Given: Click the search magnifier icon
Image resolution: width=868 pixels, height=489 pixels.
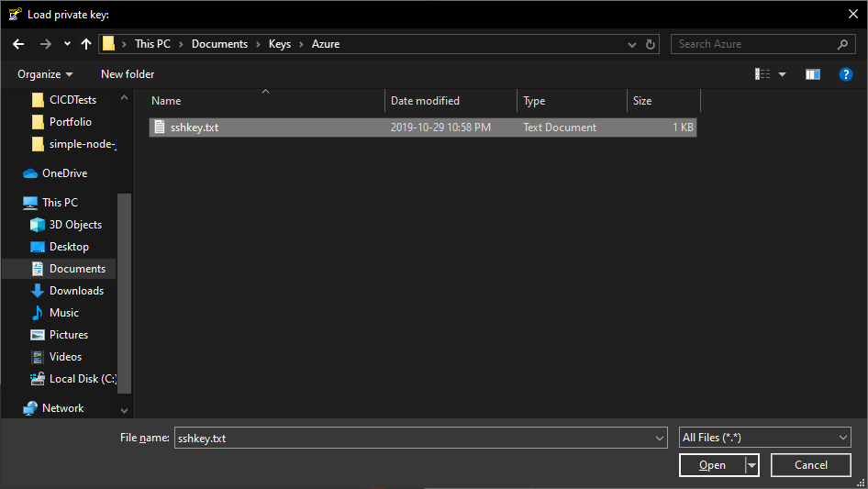Looking at the screenshot, I should [x=842, y=44].
